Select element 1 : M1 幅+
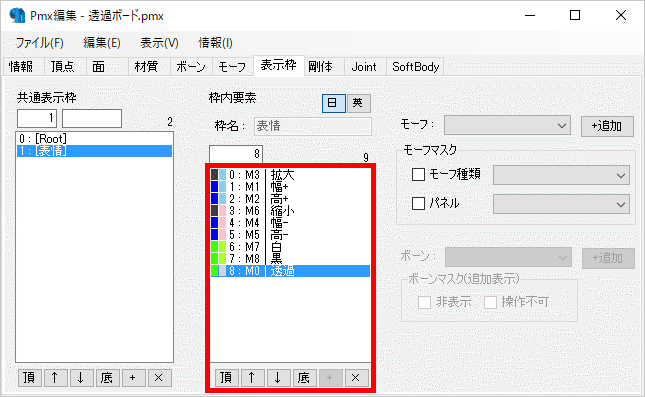Screen dimensions: 645x397 tap(290, 187)
